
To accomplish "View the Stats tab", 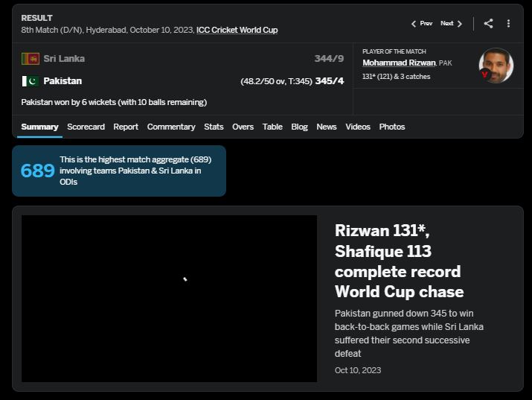I will (x=214, y=127).
